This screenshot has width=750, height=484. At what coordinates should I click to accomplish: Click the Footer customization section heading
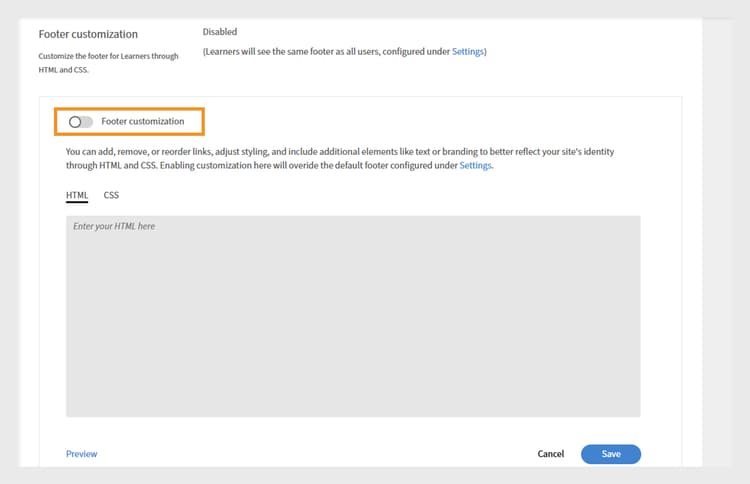click(x=88, y=34)
